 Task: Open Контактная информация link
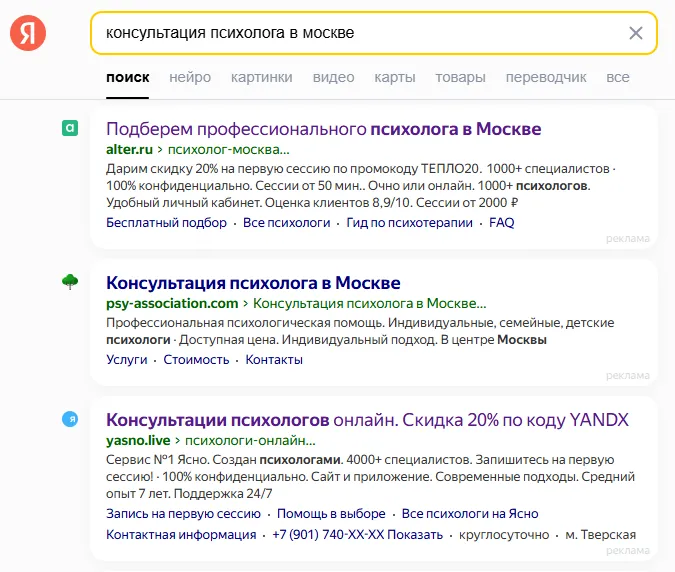(x=181, y=535)
